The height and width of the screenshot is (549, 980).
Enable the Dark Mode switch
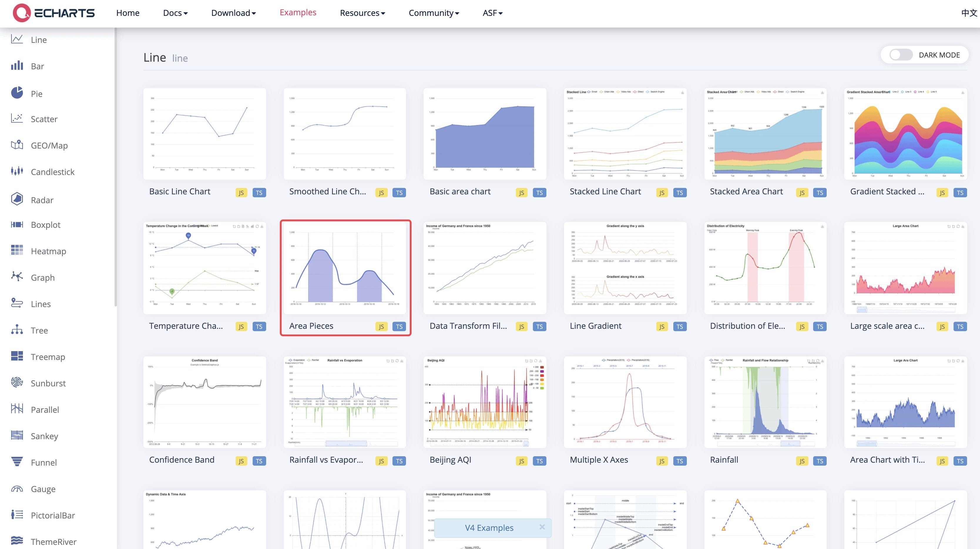click(x=900, y=55)
